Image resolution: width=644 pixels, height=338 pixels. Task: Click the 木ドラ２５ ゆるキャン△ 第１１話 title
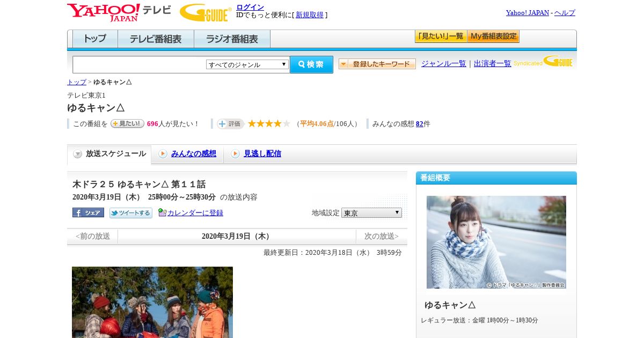139,184
